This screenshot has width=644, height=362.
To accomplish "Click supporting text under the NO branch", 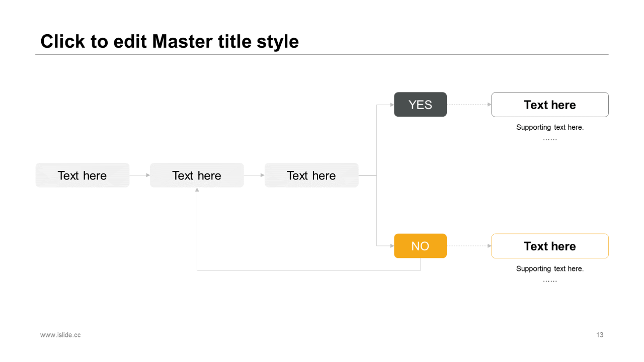I will coord(550,269).
